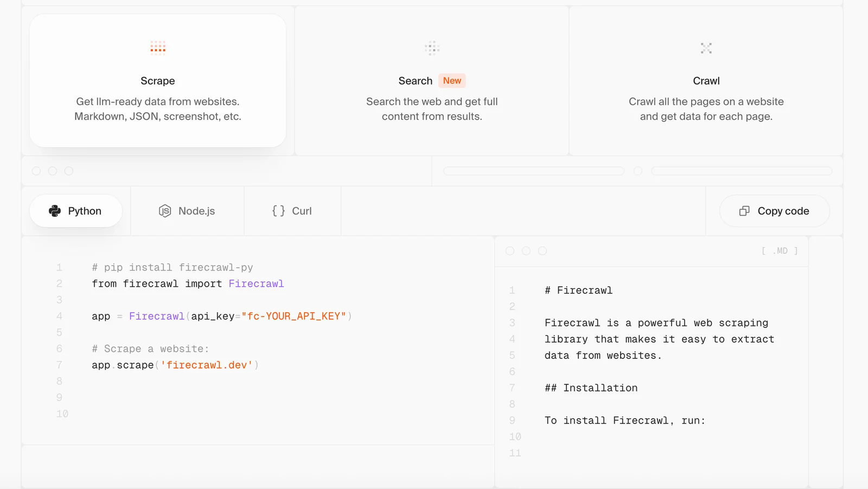Screen dimensions: 868x489
Task: Click the pip install firecrawl-py comment line
Action: coord(173,267)
